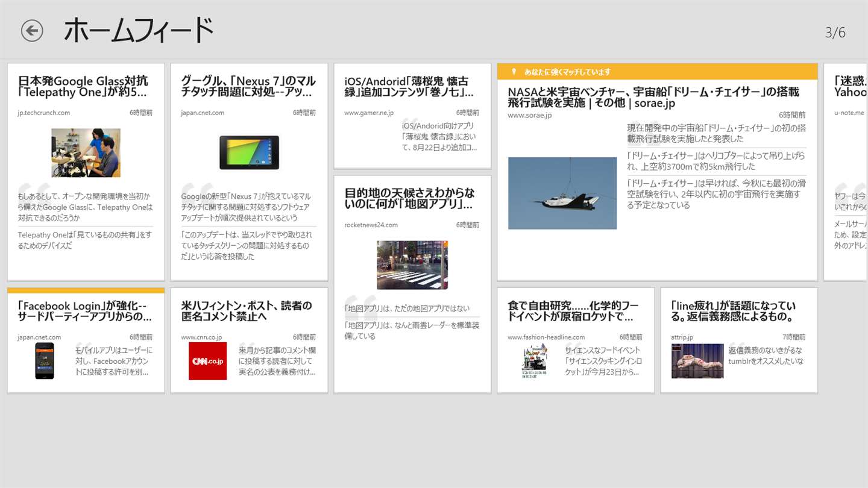The width and height of the screenshot is (868, 488).
Task: Open the 目的地の天候 地図アプリ article headline
Action: point(409,198)
